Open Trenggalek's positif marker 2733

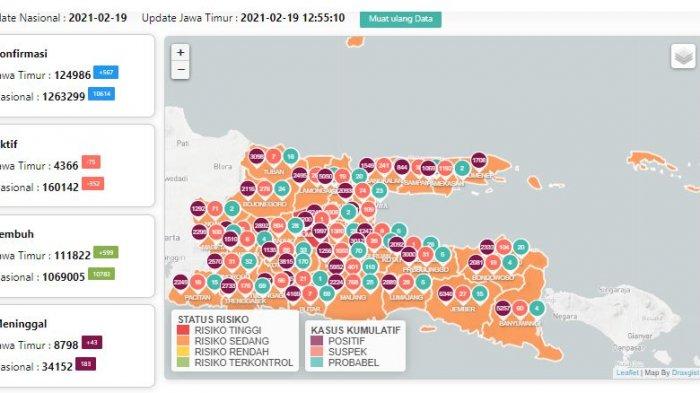pyautogui.click(x=228, y=286)
